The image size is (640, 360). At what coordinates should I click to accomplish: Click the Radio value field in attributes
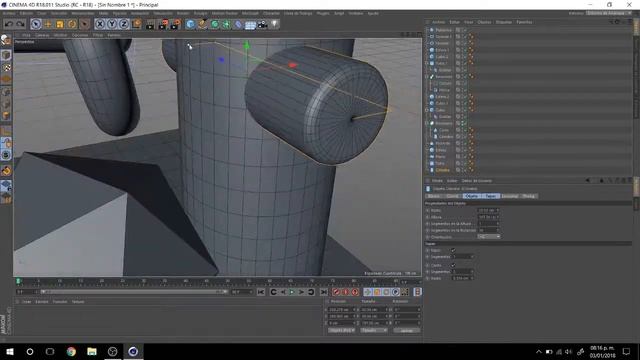tap(488, 210)
